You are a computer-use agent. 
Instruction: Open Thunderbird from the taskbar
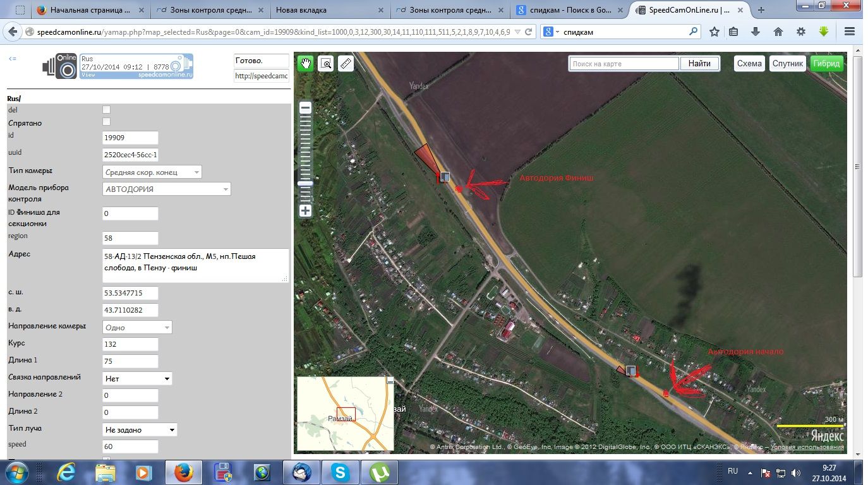coord(301,472)
